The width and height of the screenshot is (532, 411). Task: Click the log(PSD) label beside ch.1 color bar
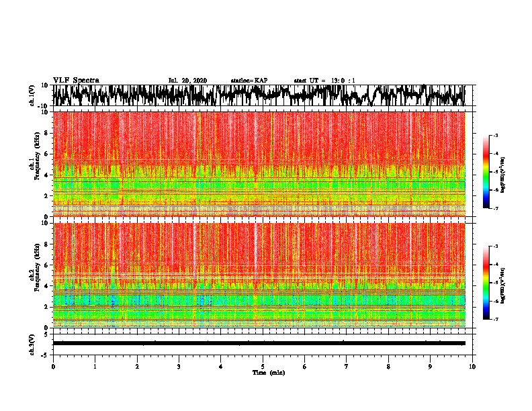503,175
